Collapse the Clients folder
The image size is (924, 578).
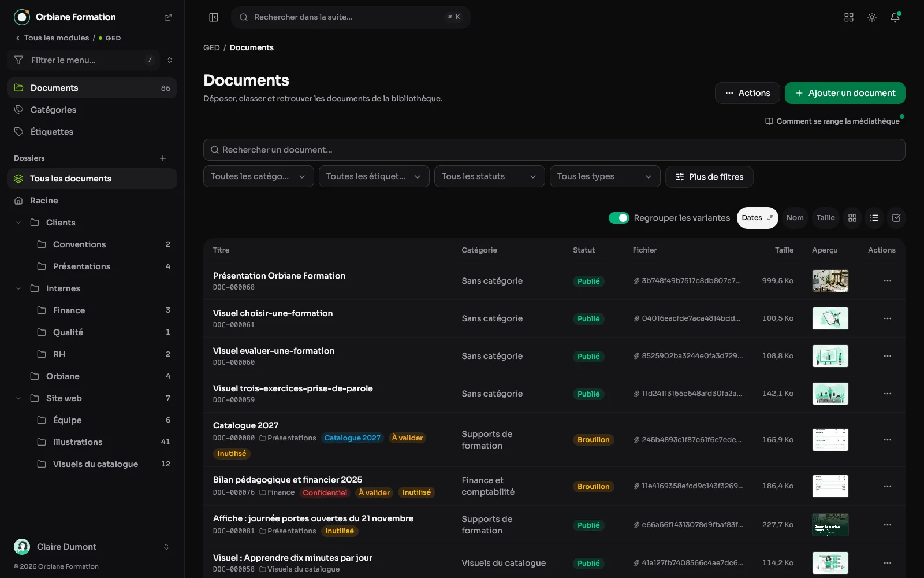(18, 223)
